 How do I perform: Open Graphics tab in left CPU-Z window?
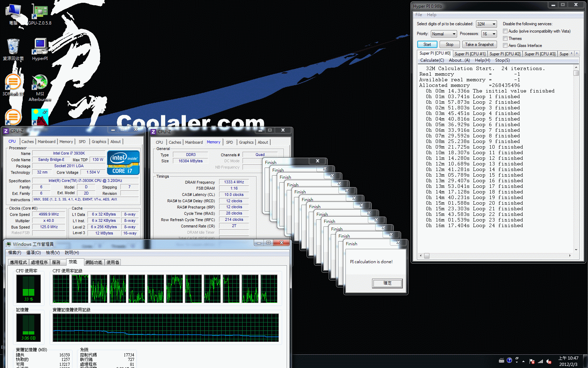pyautogui.click(x=99, y=142)
